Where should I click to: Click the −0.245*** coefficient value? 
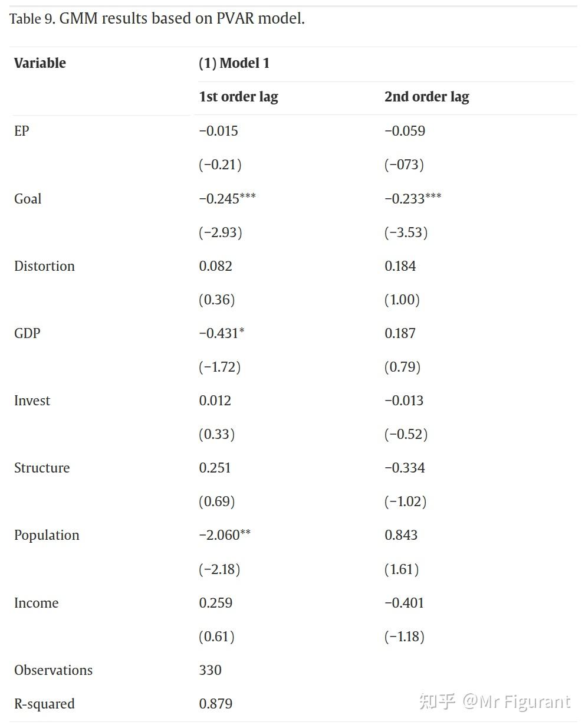click(x=227, y=199)
